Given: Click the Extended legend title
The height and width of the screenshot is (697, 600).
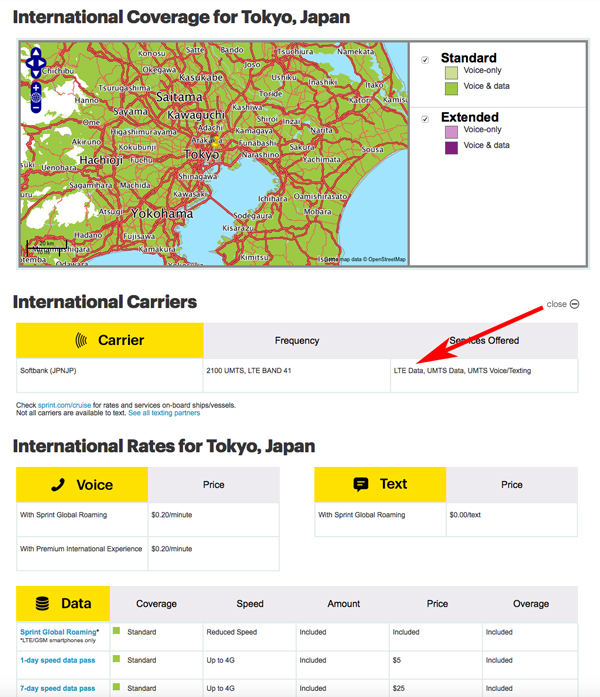Looking at the screenshot, I should (470, 117).
